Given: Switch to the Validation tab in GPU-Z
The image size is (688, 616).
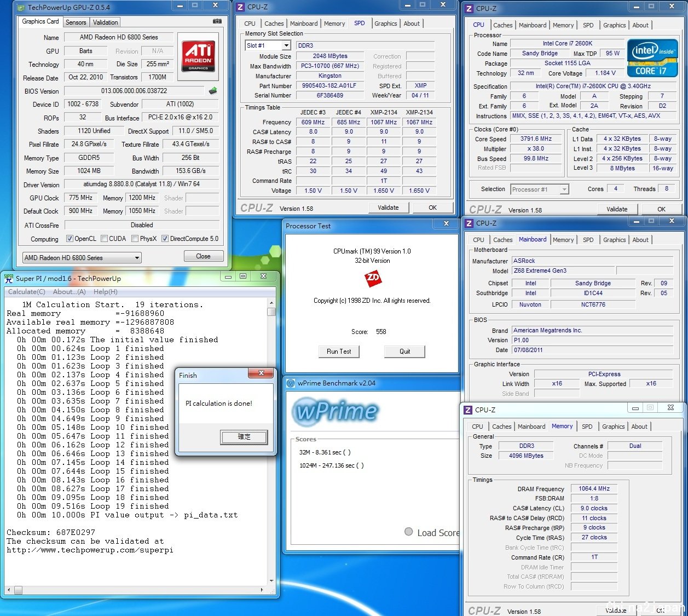Looking at the screenshot, I should click(x=105, y=22).
